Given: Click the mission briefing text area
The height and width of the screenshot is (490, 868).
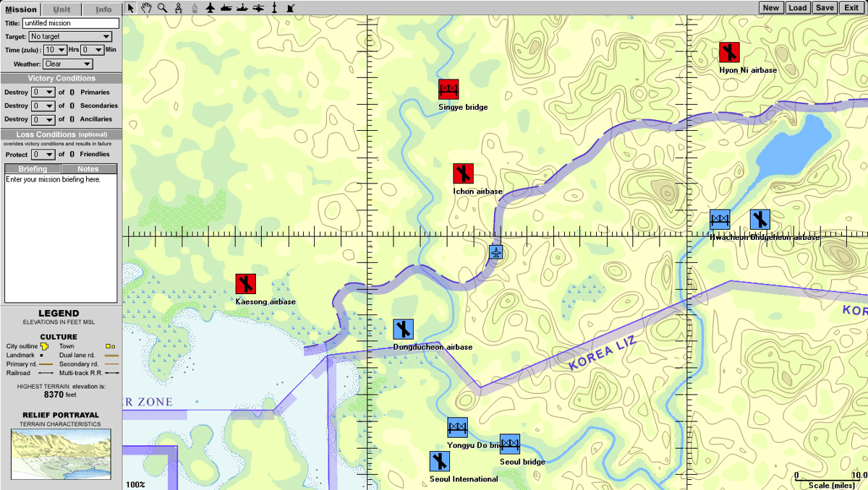Looking at the screenshot, I should 61,238.
